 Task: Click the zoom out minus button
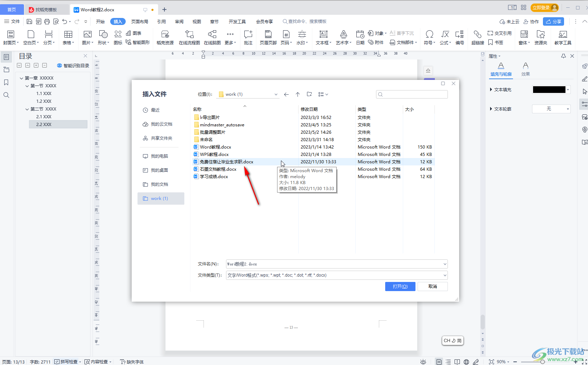click(x=515, y=361)
